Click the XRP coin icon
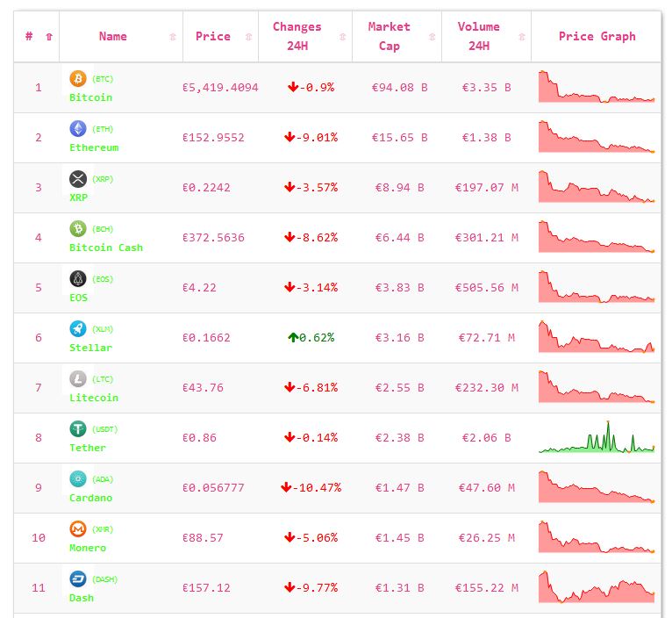The height and width of the screenshot is (618, 672). point(78,179)
